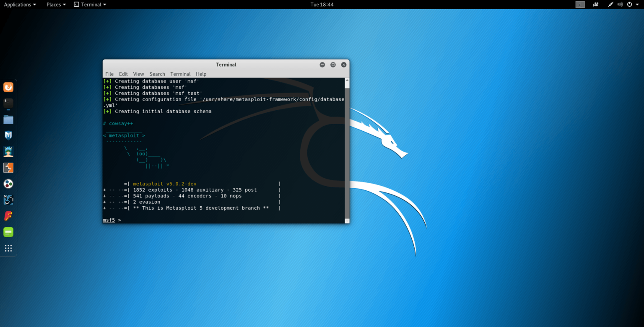Click the power icon in the top bar

[629, 5]
